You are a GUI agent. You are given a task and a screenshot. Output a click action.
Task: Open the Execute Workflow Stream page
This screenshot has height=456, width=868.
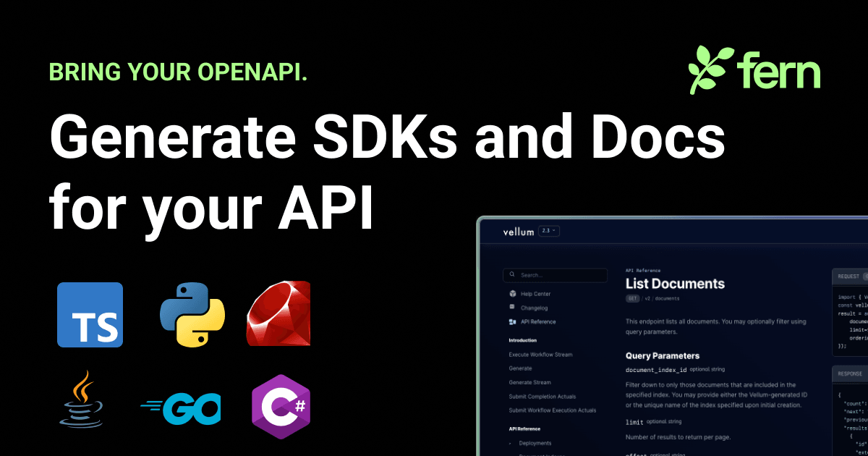point(540,355)
